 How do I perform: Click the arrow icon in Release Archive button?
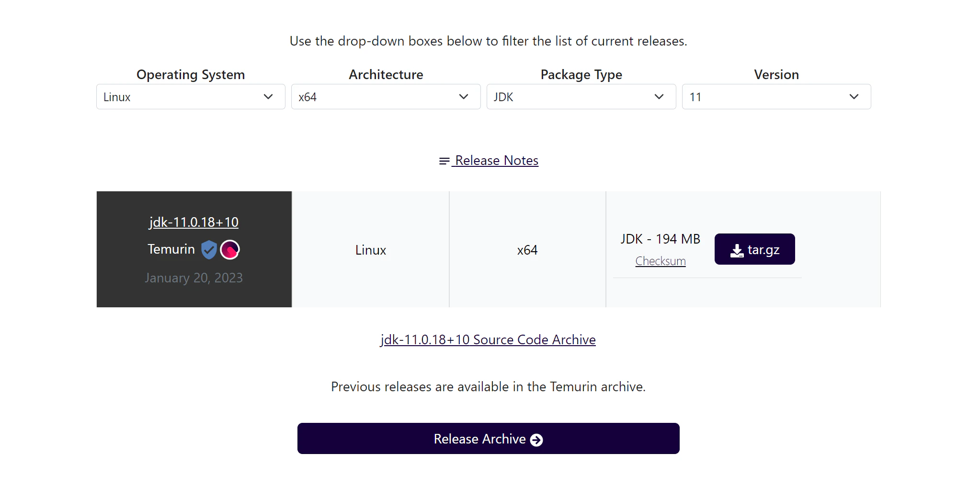537,440
